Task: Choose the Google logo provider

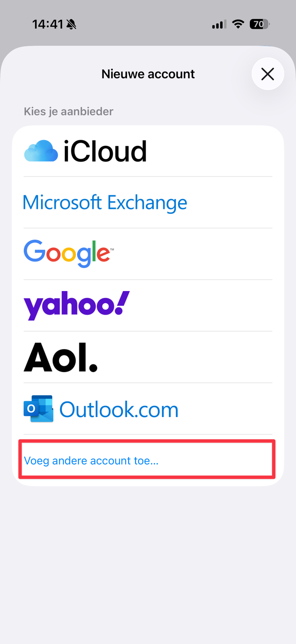Action: (x=69, y=253)
